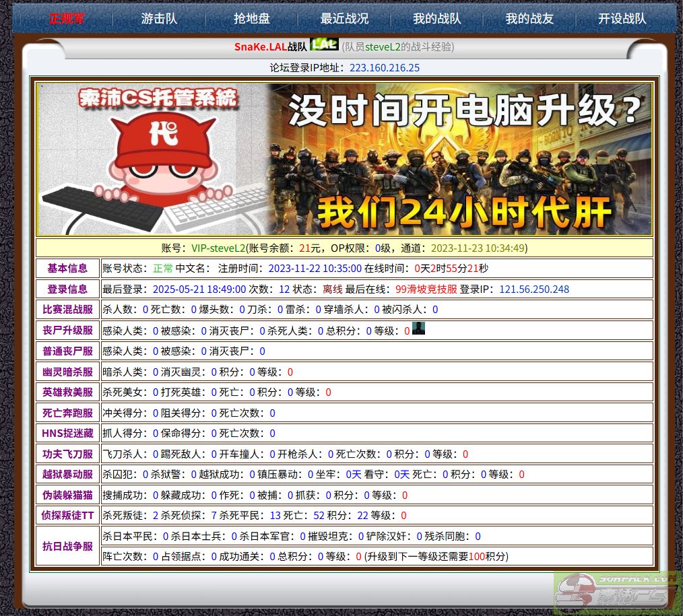The height and width of the screenshot is (616, 683).
Task: Open the VIP-steveL2 account link
Action: (x=218, y=248)
